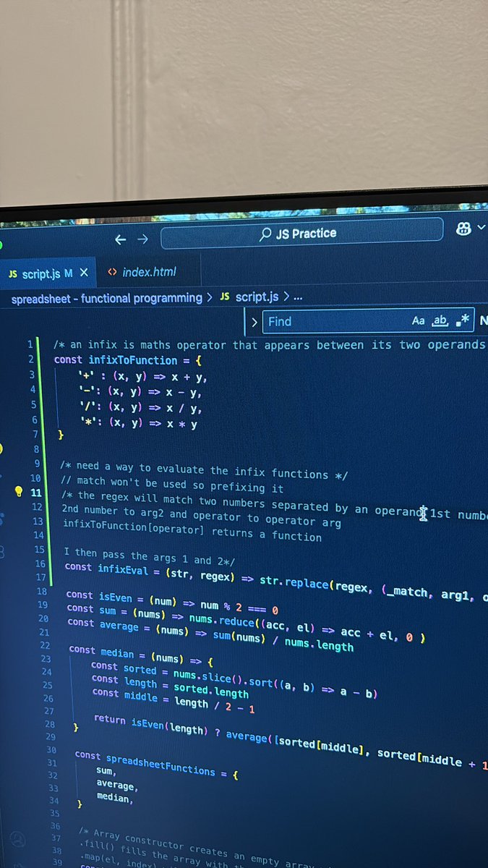The width and height of the screenshot is (488, 868).
Task: Click the 'sum,' entry on line 32
Action: pyautogui.click(x=106, y=771)
